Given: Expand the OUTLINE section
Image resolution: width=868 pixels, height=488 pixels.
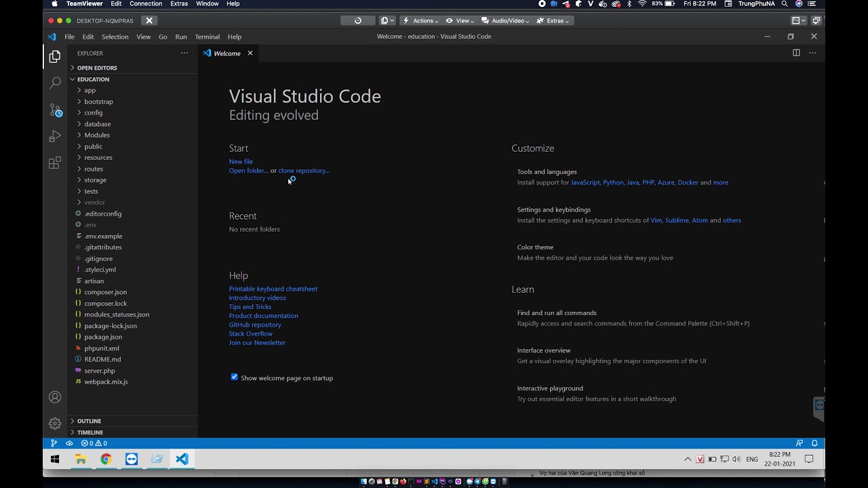Looking at the screenshot, I should tap(89, 421).
